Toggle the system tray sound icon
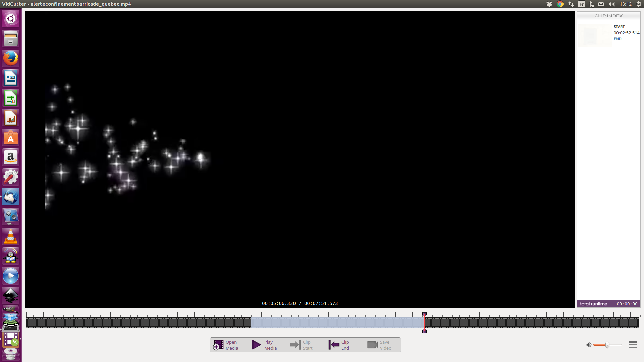 [612, 4]
